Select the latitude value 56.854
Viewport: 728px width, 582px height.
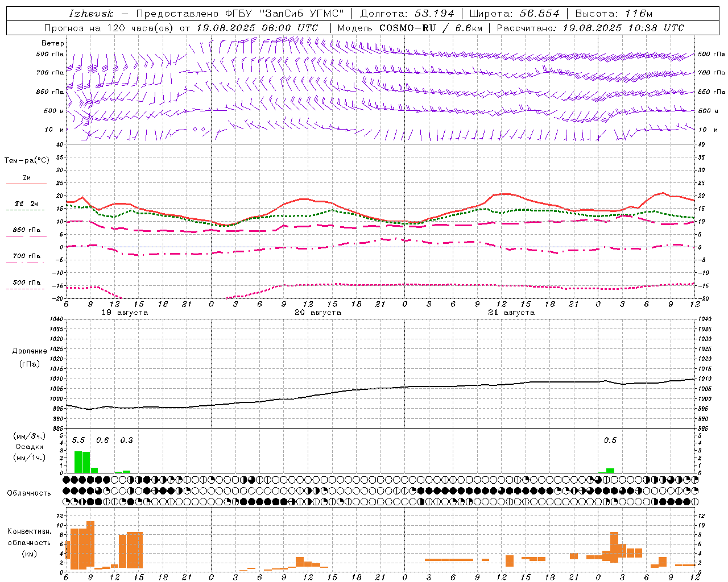(540, 14)
